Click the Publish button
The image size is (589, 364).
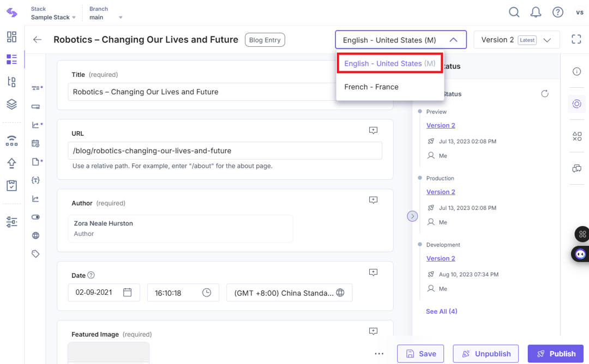(x=556, y=354)
